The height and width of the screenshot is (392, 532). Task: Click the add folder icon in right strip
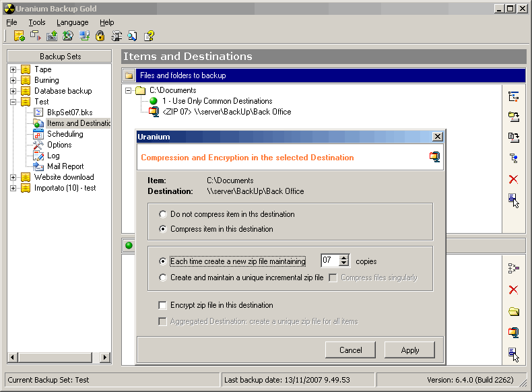pyautogui.click(x=513, y=117)
